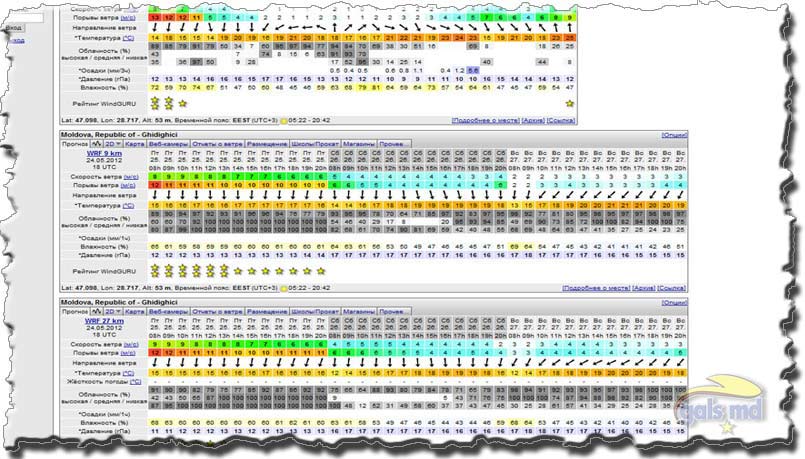This screenshot has width=805, height=459.
Task: Open Размещение tab in WRF 9 km panel
Action: 267,144
